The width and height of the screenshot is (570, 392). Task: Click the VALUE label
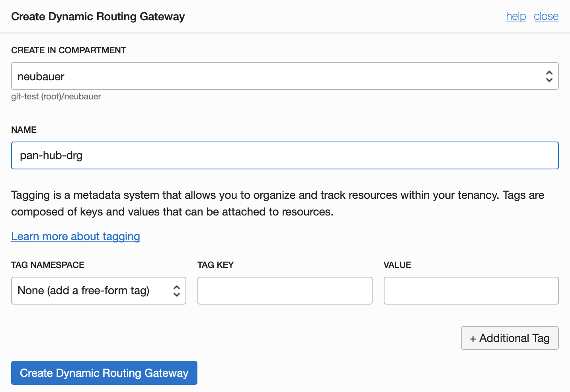(x=397, y=265)
